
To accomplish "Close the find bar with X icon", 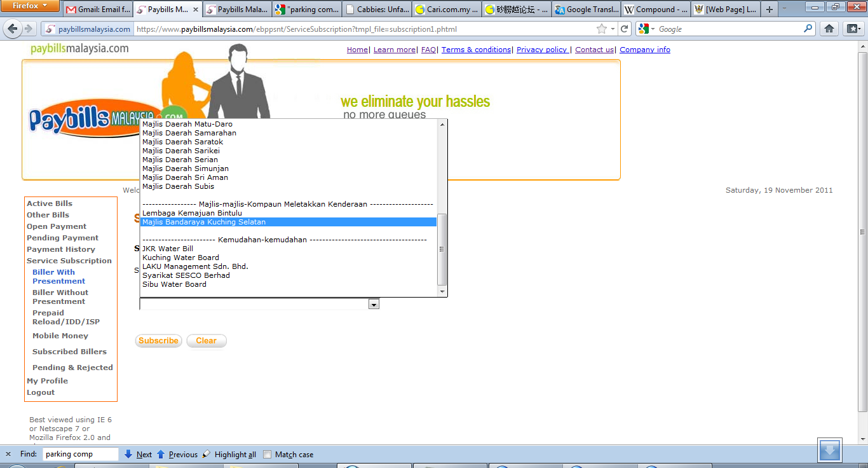I will point(8,454).
